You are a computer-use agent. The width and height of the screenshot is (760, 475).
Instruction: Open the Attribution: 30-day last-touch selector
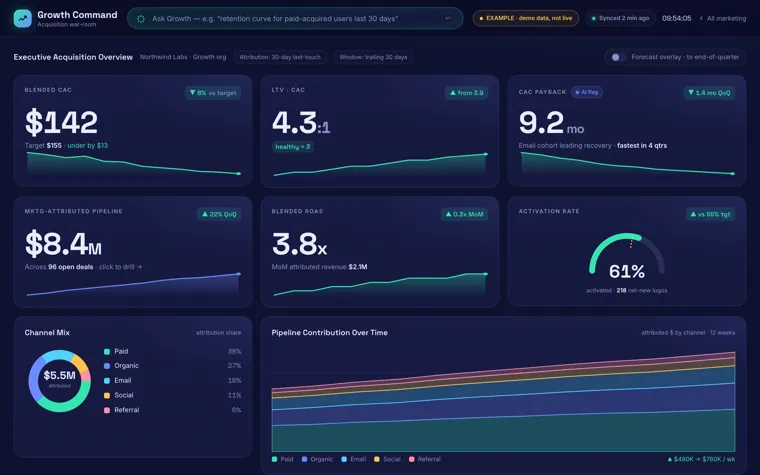point(280,57)
